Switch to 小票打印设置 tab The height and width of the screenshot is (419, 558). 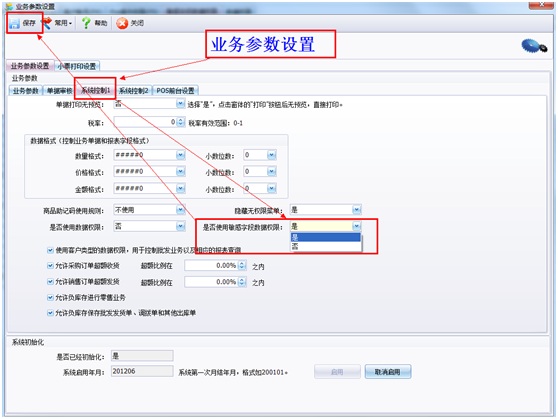(x=77, y=66)
